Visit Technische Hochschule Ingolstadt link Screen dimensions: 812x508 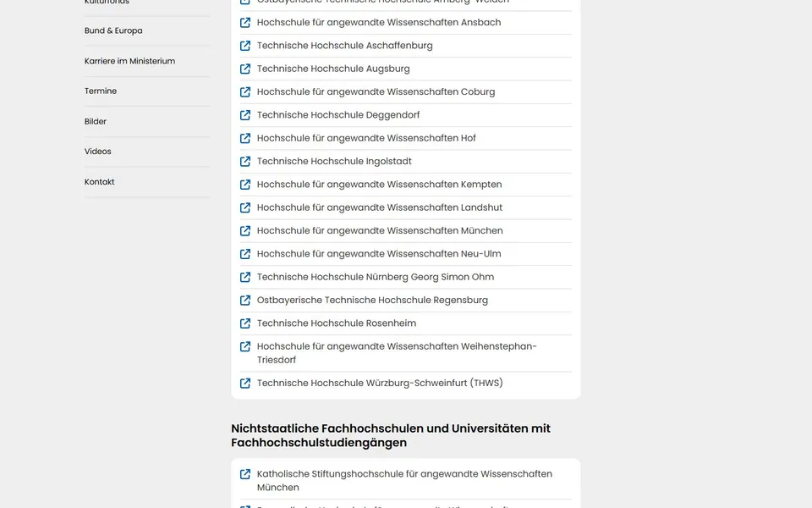[334, 161]
